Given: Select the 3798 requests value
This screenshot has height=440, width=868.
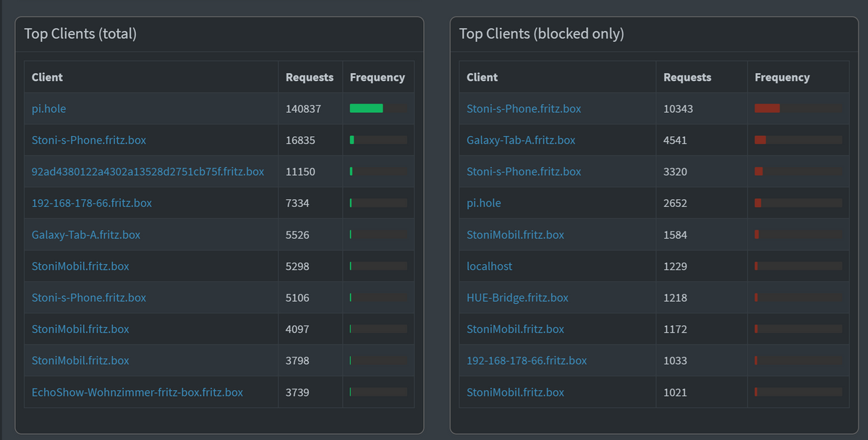Looking at the screenshot, I should pyautogui.click(x=297, y=360).
